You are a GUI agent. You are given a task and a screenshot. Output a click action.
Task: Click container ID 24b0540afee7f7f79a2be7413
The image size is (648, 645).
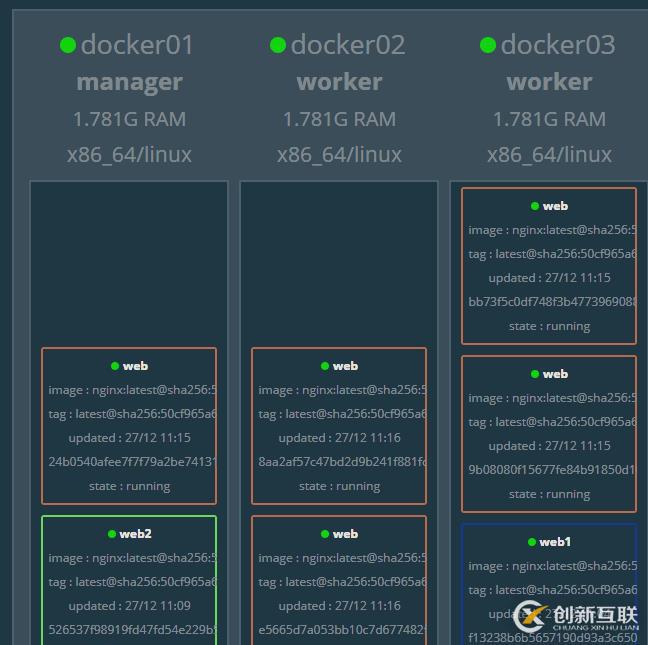click(132, 462)
